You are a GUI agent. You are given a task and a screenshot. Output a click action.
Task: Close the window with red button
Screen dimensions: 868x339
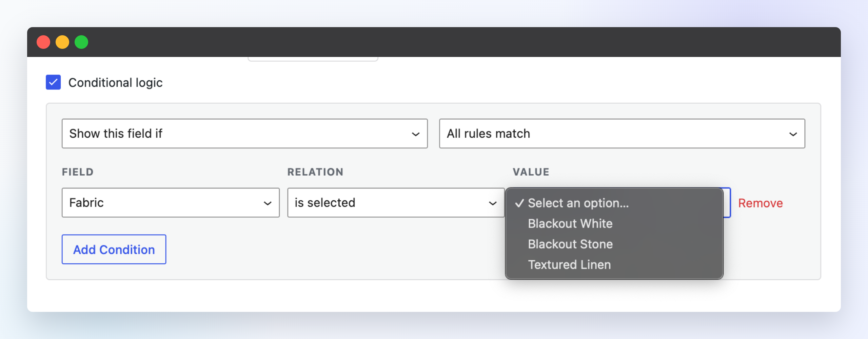pos(43,42)
